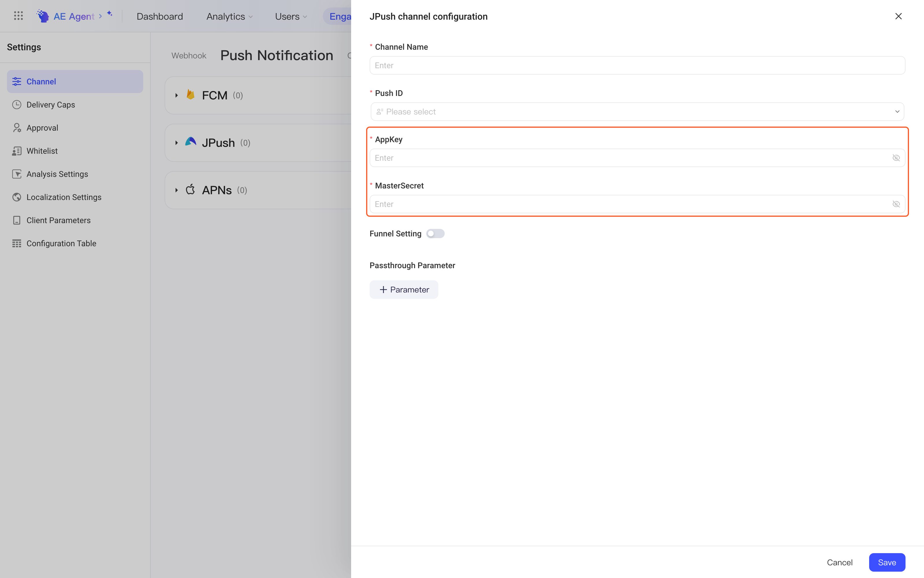Go to the Dashboard tab

click(x=160, y=16)
